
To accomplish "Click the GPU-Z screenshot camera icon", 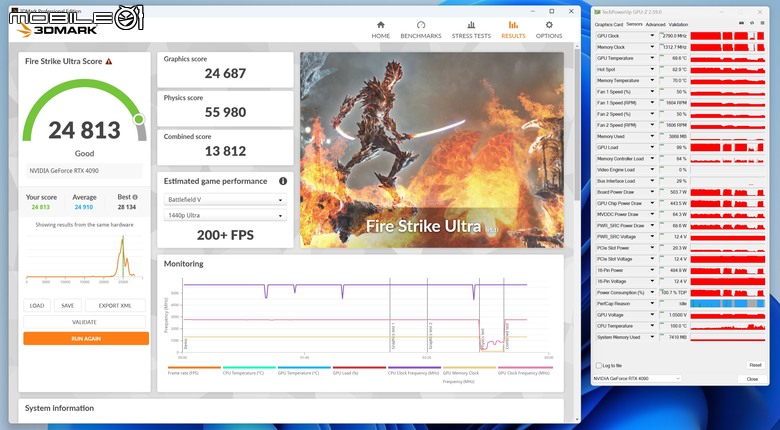I will pyautogui.click(x=741, y=23).
